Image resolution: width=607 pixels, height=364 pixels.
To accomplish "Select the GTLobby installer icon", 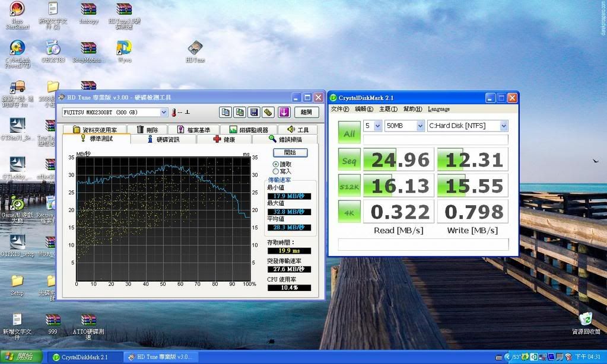I will (x=17, y=168).
